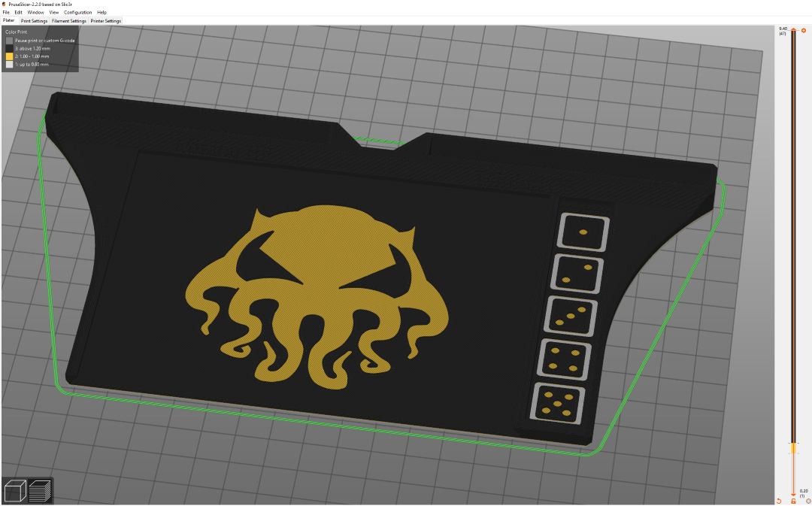
Task: Switch to the Print Settings tab
Action: [x=34, y=21]
